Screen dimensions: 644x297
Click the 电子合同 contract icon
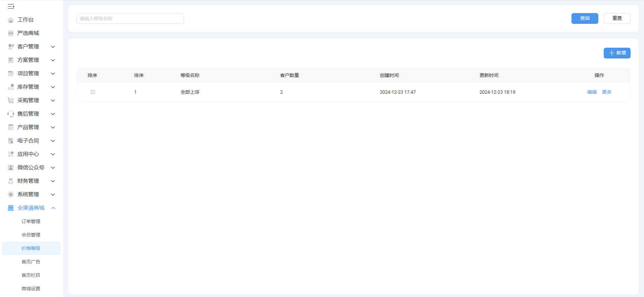click(11, 141)
